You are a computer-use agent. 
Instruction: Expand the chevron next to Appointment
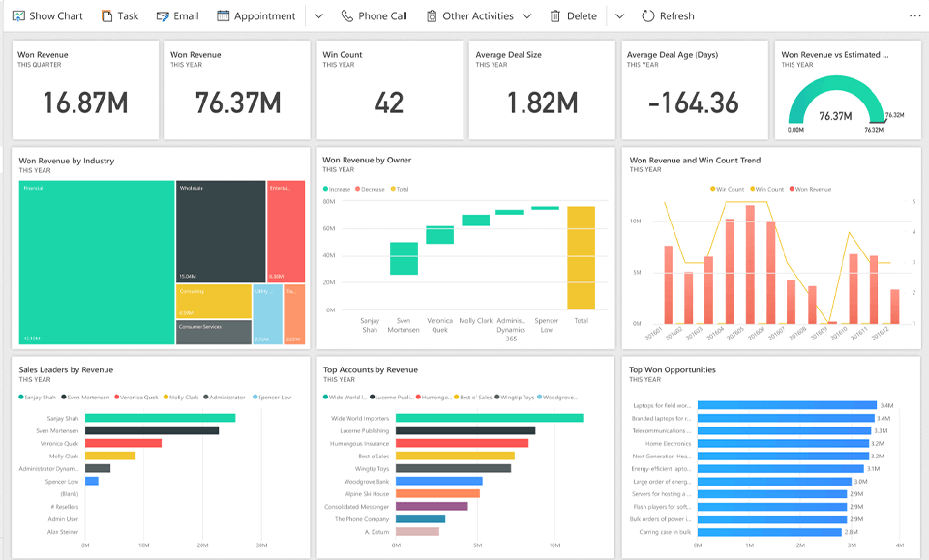click(319, 16)
